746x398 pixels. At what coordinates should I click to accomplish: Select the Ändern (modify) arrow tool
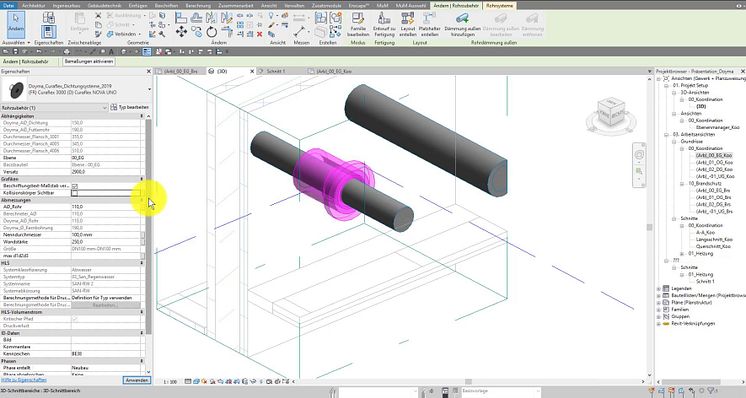pos(16,24)
